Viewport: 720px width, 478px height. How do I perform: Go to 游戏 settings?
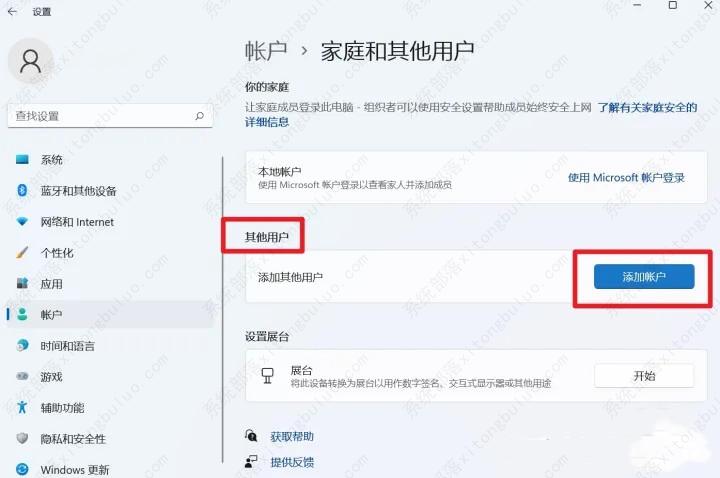110,377
